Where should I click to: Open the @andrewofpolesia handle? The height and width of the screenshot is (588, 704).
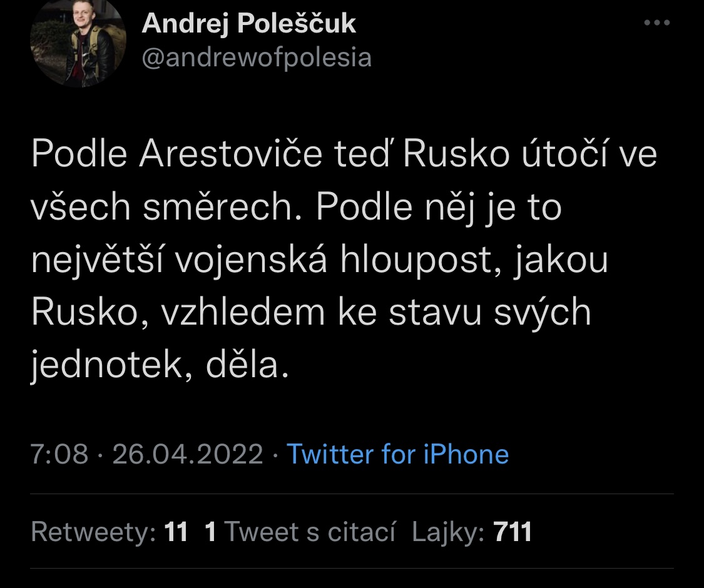pyautogui.click(x=257, y=58)
